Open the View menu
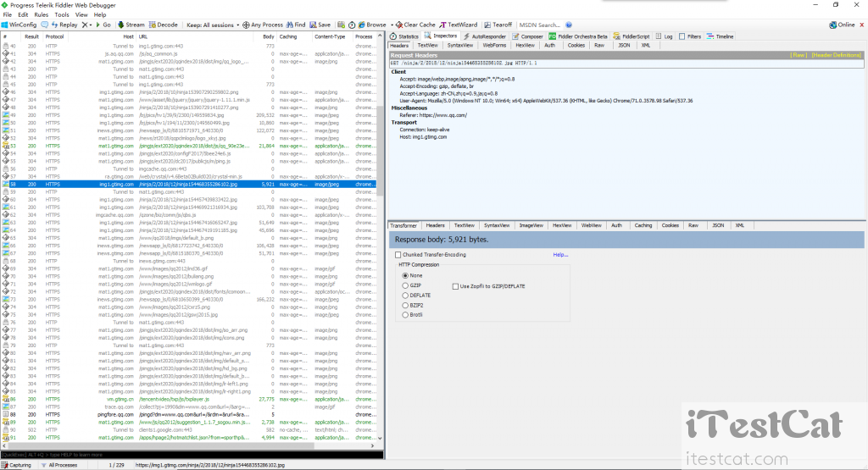This screenshot has width=868, height=470. click(81, 15)
